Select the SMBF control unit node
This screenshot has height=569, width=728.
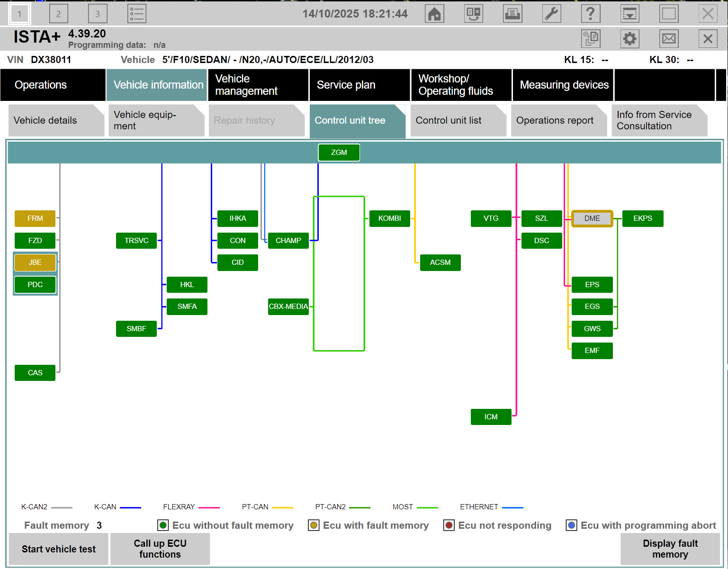coord(136,329)
